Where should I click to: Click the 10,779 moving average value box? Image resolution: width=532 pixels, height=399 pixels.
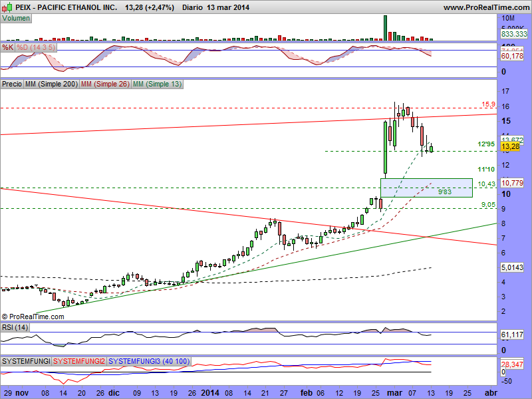[512, 183]
